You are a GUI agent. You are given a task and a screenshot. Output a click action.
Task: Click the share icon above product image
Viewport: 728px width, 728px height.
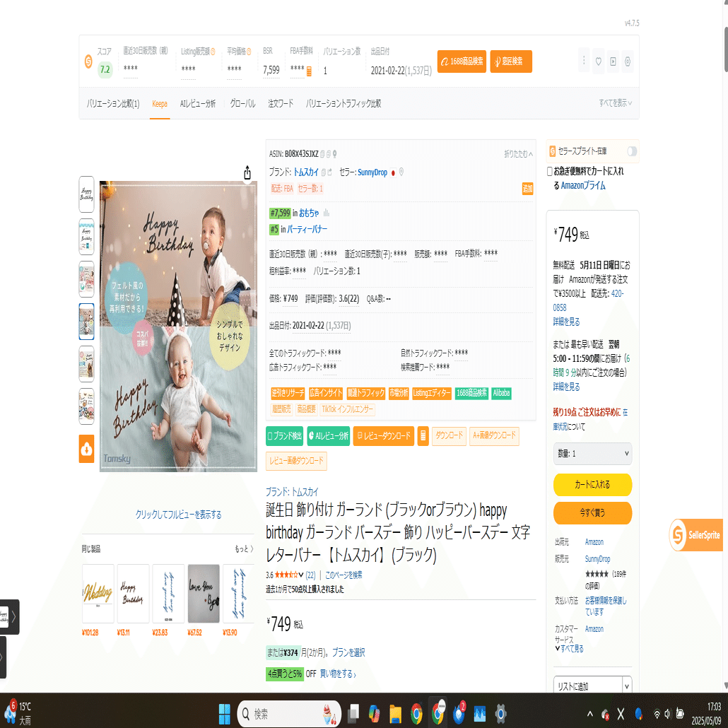[x=247, y=172]
